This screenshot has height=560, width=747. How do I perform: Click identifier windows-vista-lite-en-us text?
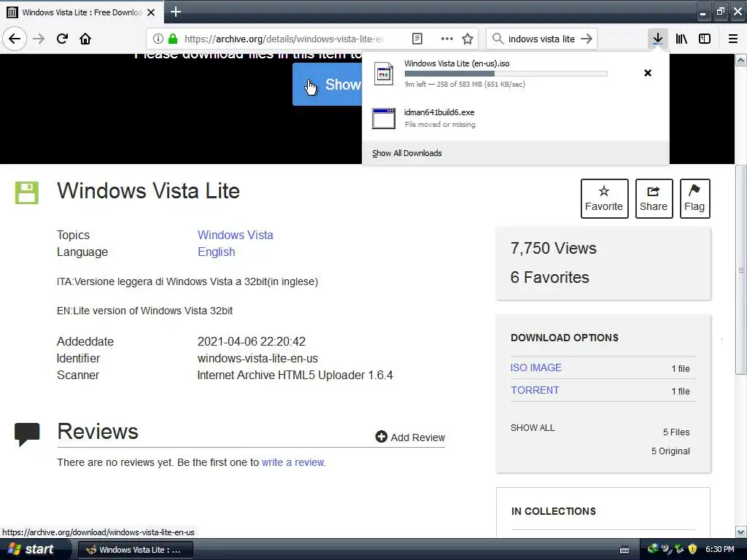pos(258,358)
